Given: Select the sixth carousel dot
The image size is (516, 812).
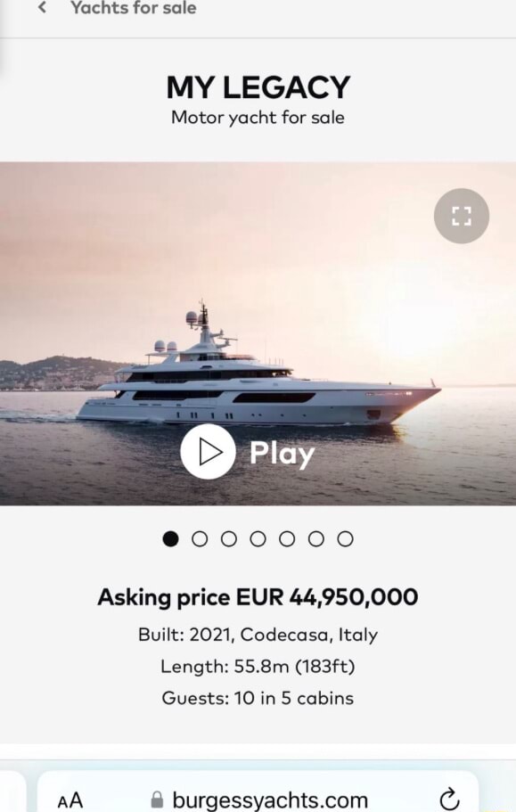Looking at the screenshot, I should (316, 538).
